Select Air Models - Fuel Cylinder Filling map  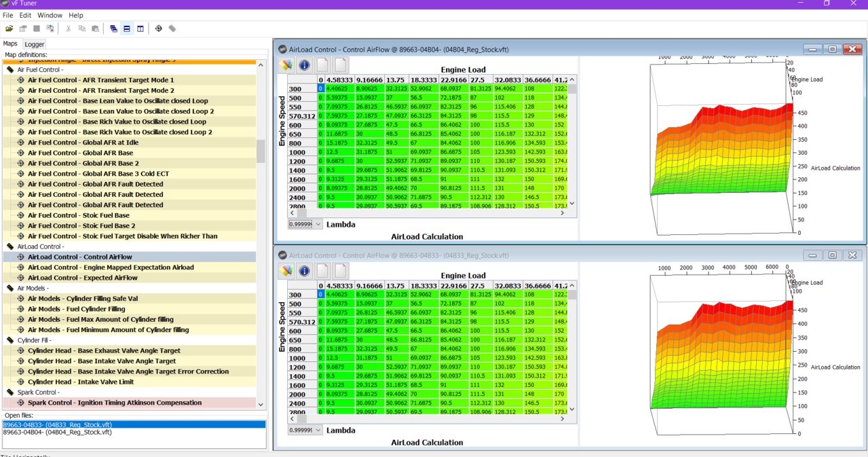pyautogui.click(x=130, y=309)
